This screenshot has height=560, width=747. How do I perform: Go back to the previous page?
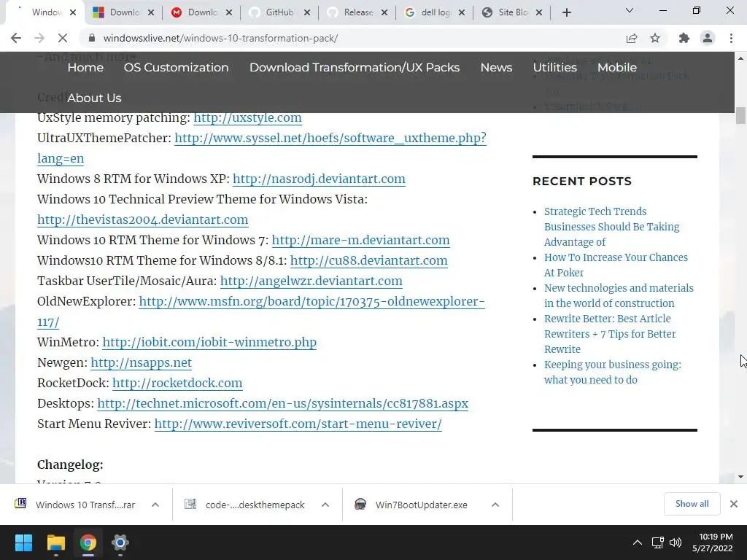pos(16,38)
